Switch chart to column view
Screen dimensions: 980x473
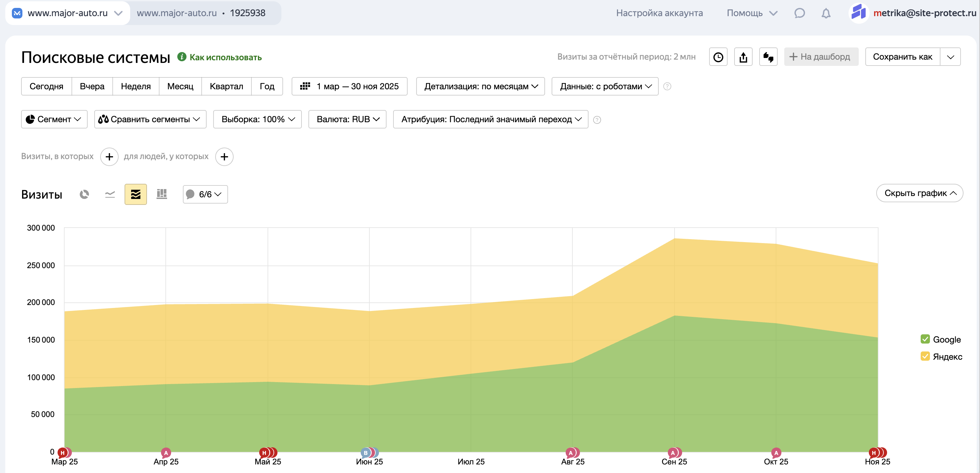162,194
